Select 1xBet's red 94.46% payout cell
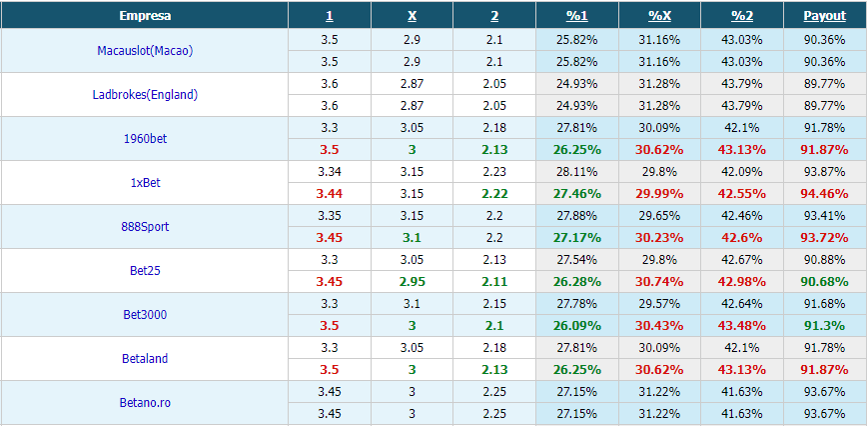 825,194
